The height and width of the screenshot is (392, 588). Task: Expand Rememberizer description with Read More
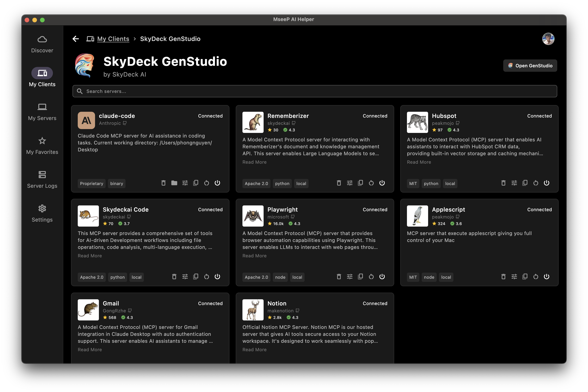coord(254,162)
